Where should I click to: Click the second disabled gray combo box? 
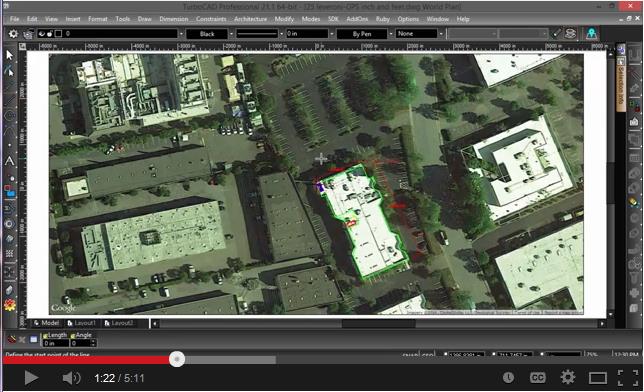click(523, 34)
